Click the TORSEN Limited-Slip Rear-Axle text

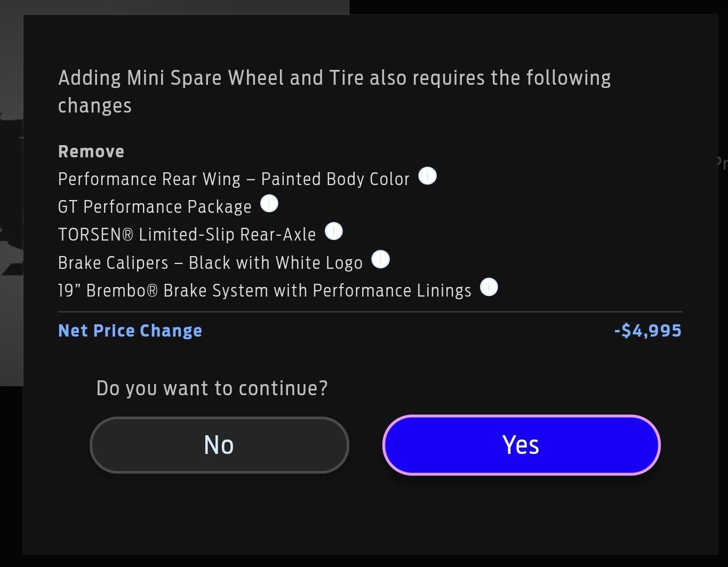click(187, 235)
